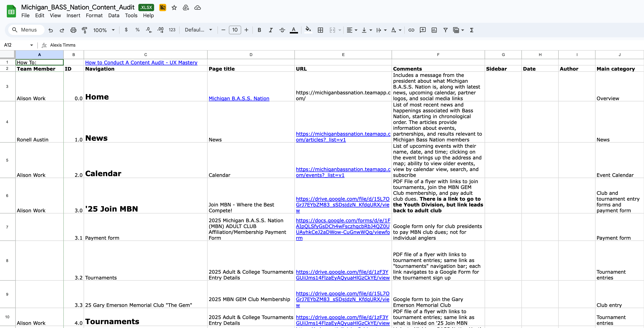Insert link icon in toolbar

tap(411, 30)
